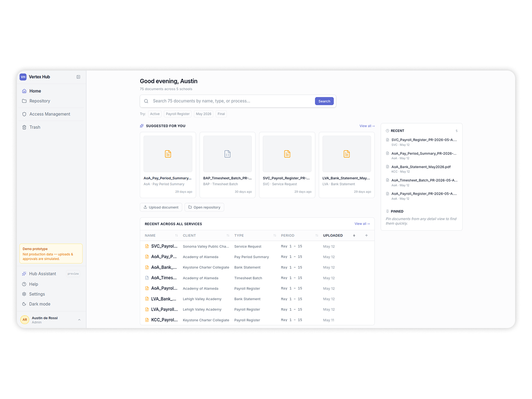Viewport: 532px width, 399px height.
Task: Open the Trash section
Action: click(51, 127)
